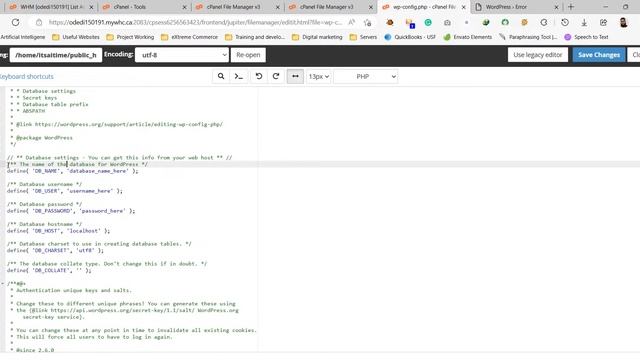Click 'password_here' in DB_PASSWORD line

coord(102,211)
